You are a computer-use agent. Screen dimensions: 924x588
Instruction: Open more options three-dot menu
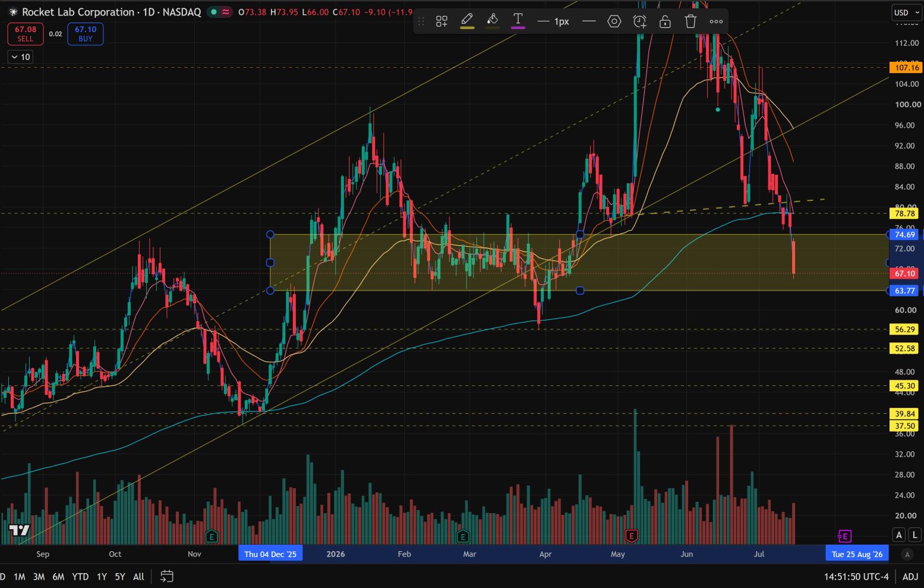pyautogui.click(x=716, y=21)
